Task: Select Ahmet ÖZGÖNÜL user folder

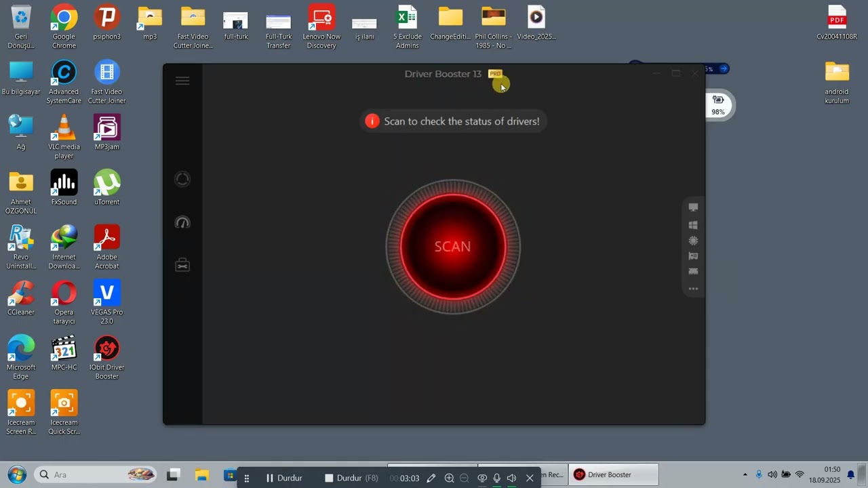Action: pos(21,192)
